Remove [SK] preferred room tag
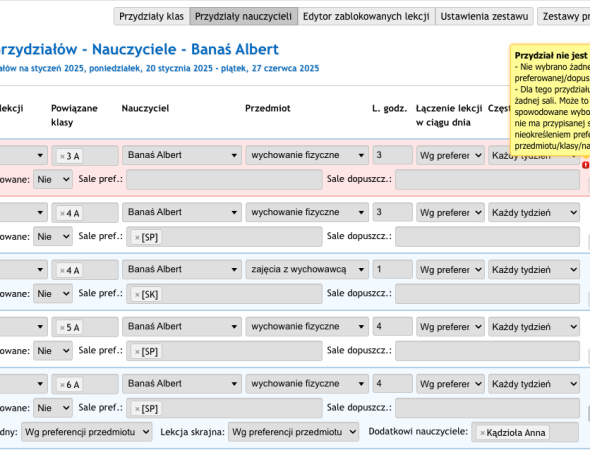 coord(137,295)
